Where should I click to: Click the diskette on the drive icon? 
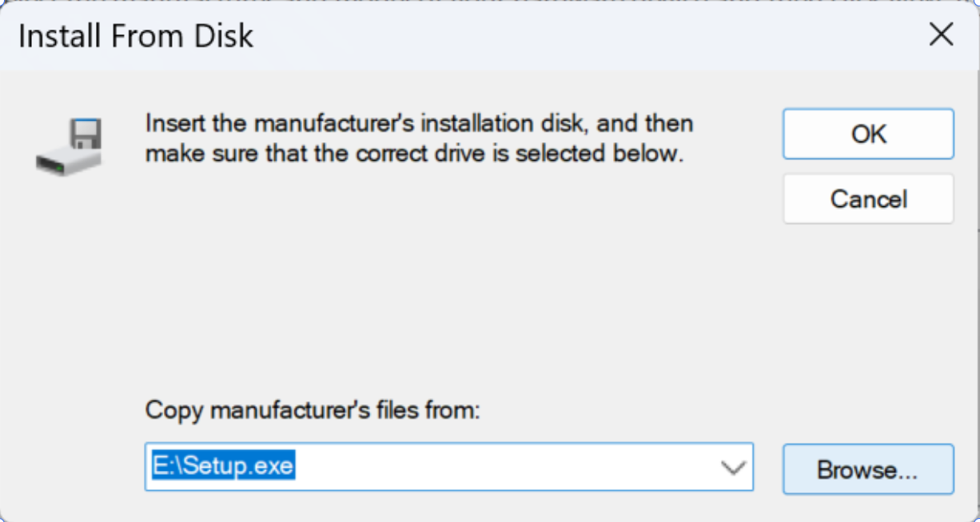pyautogui.click(x=85, y=133)
